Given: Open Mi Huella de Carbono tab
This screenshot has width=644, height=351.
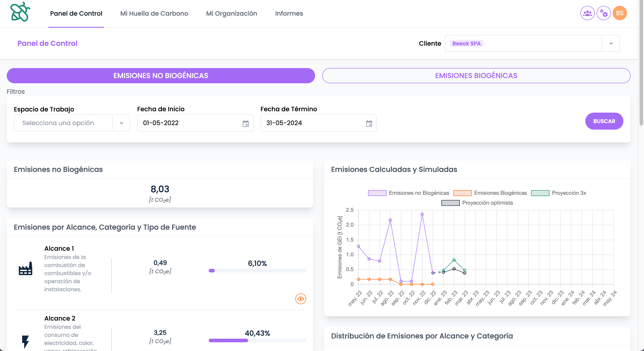Looking at the screenshot, I should (x=154, y=13).
